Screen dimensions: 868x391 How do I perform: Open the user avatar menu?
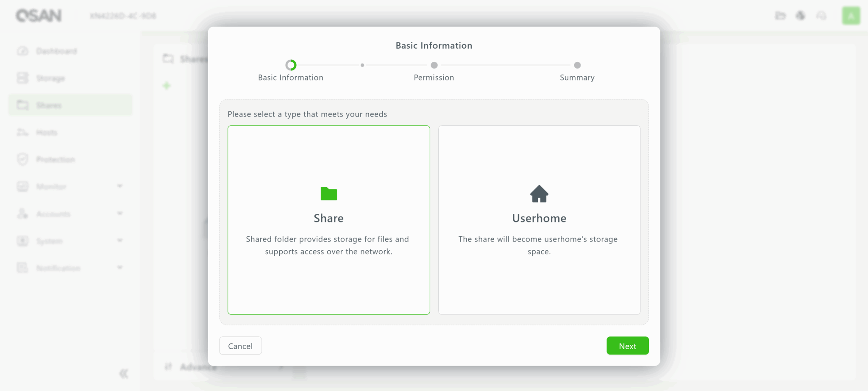click(851, 16)
